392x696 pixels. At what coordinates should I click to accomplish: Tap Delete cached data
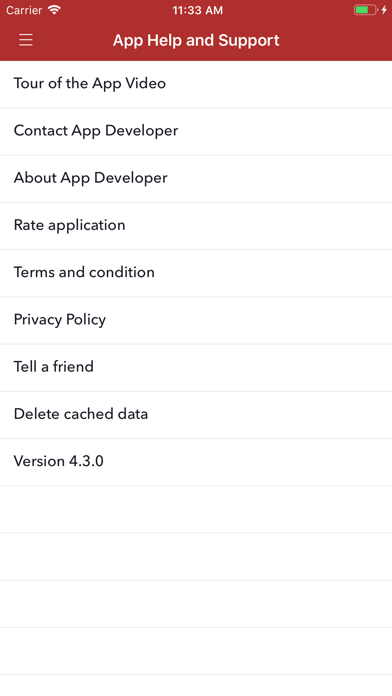[x=196, y=415]
